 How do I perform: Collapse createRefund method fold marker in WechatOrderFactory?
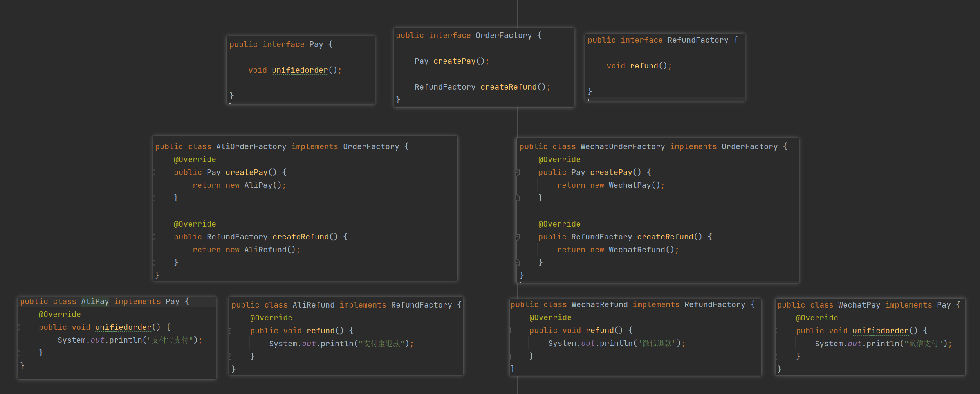[x=517, y=237]
